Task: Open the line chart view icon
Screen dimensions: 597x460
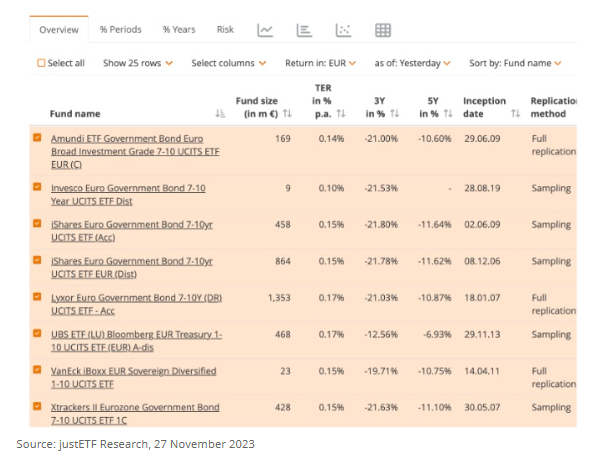Action: (265, 30)
